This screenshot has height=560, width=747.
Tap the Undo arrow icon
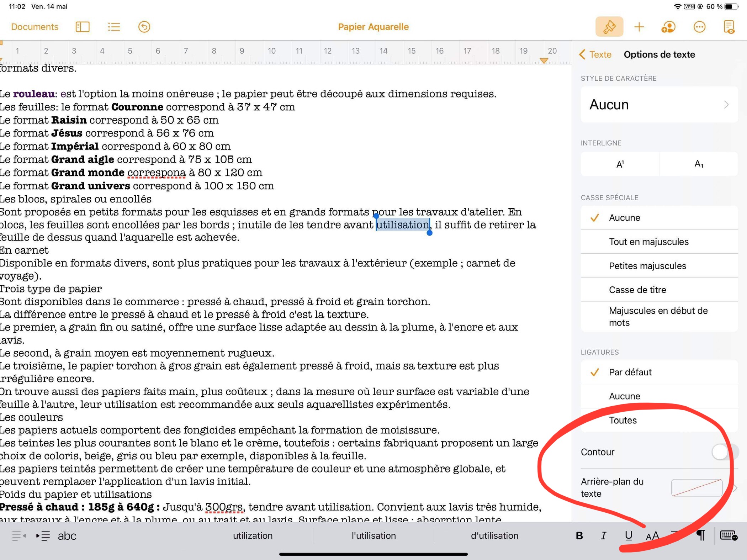[x=144, y=27]
